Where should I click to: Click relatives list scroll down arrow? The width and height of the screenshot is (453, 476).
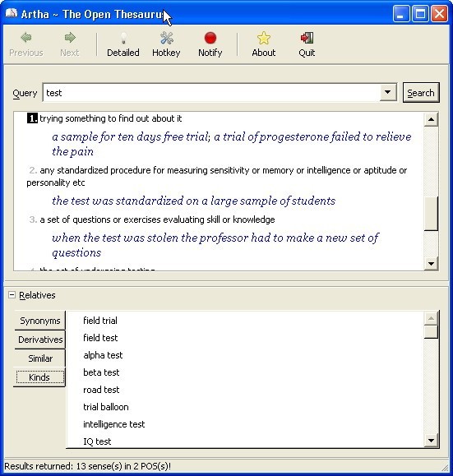click(431, 440)
